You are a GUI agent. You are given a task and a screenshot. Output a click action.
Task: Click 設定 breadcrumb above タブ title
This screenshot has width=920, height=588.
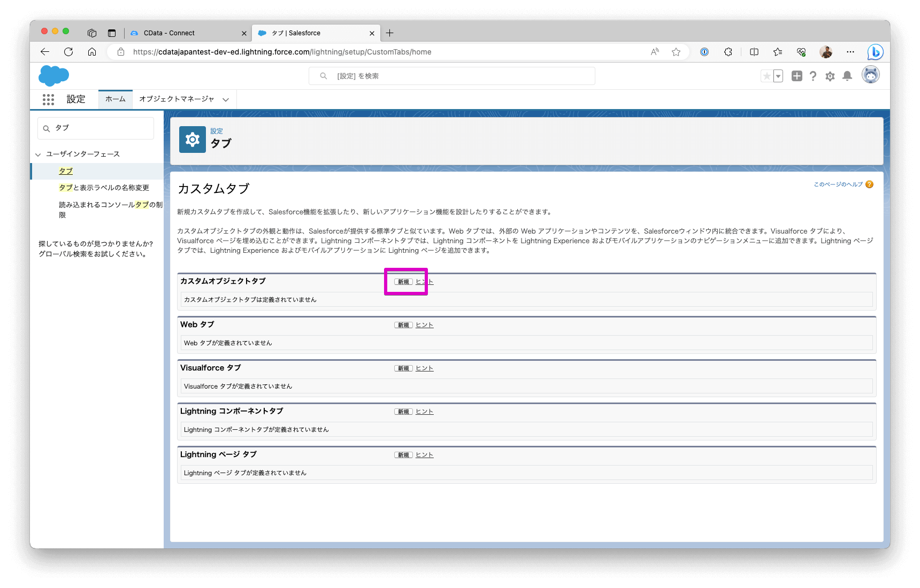click(217, 131)
